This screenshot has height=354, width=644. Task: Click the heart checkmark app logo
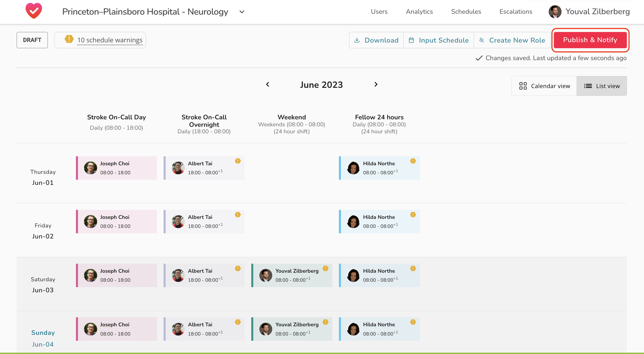click(34, 11)
